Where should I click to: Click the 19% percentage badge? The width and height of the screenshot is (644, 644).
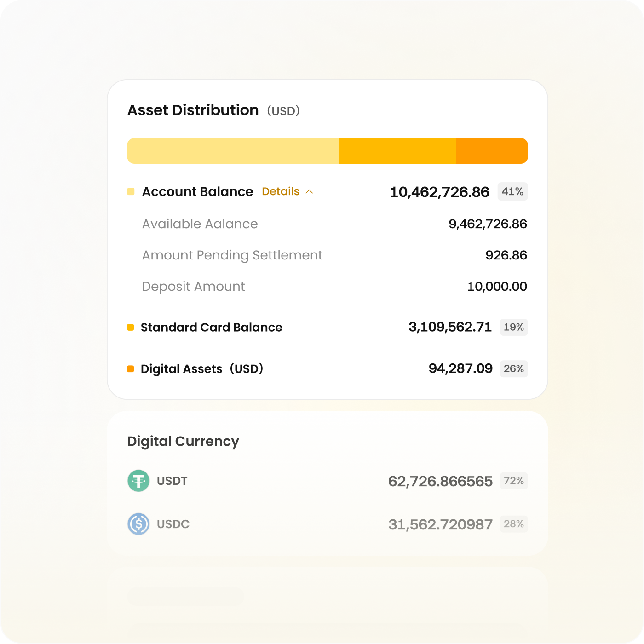pos(514,327)
